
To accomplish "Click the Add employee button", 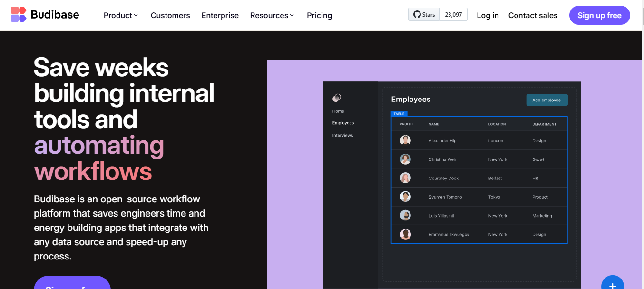I will 546,100.
